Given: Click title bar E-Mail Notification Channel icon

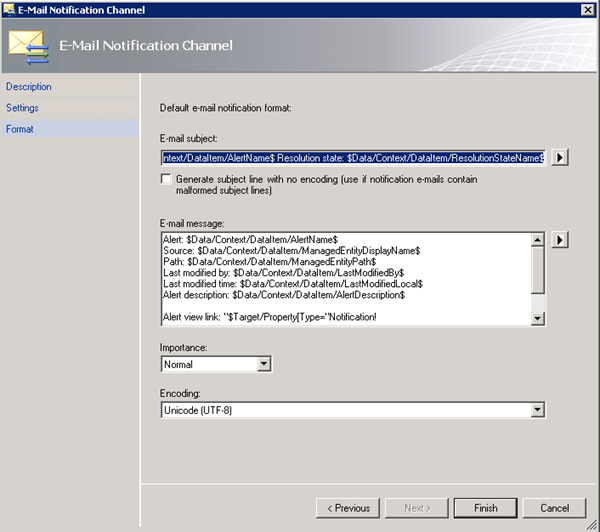Looking at the screenshot, I should click(9, 9).
